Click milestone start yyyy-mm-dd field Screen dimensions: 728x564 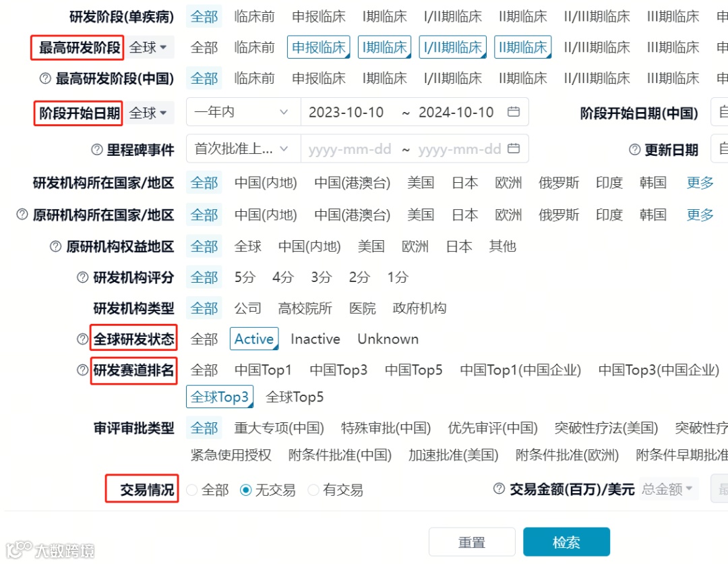[350, 149]
